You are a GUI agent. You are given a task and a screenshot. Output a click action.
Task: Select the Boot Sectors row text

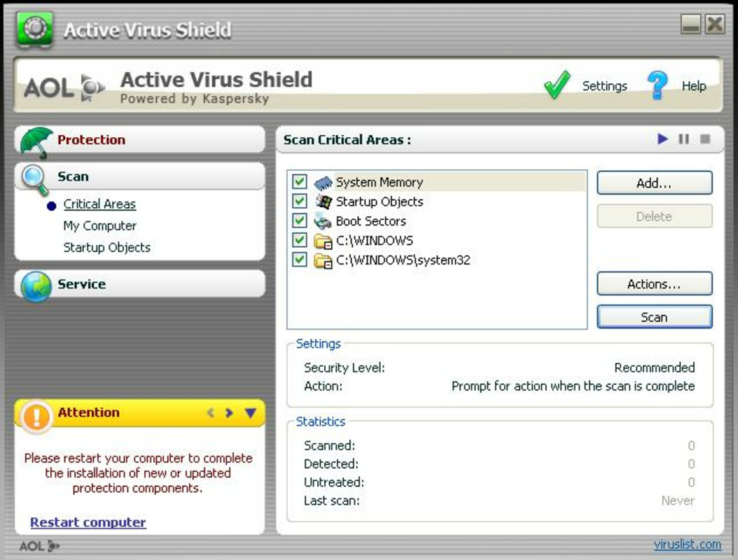click(x=371, y=221)
